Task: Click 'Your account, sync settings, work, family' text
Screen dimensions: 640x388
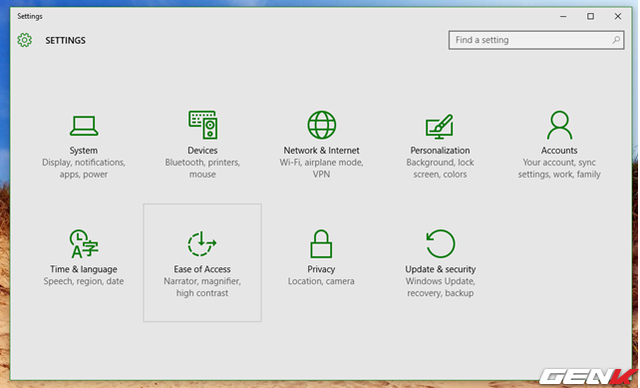Action: tap(559, 169)
